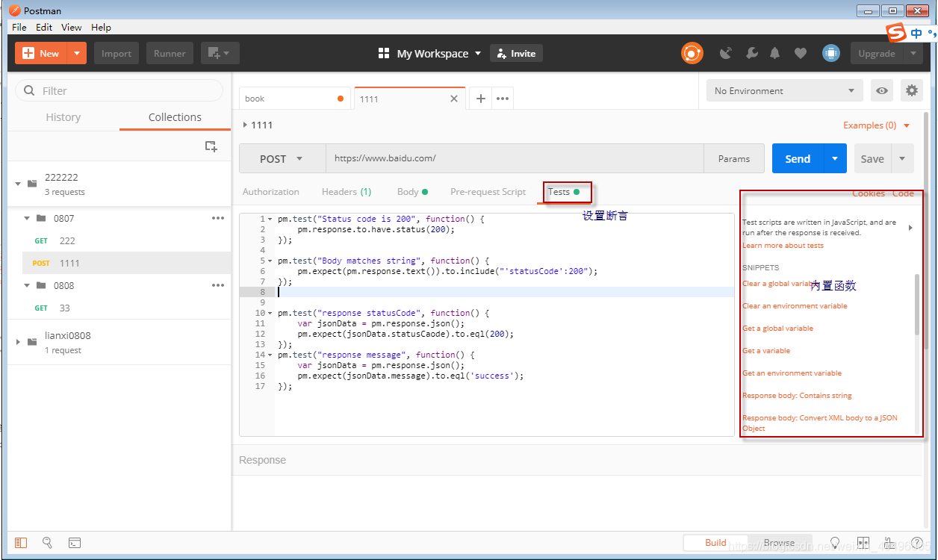The width and height of the screenshot is (938, 560).
Task: Open the sync status icon in header
Action: point(692,53)
